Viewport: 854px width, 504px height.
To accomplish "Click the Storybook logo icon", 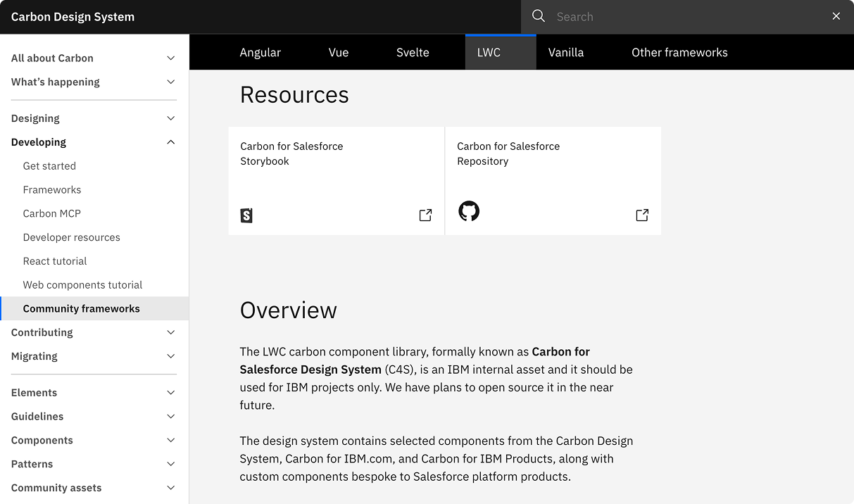I will [246, 215].
